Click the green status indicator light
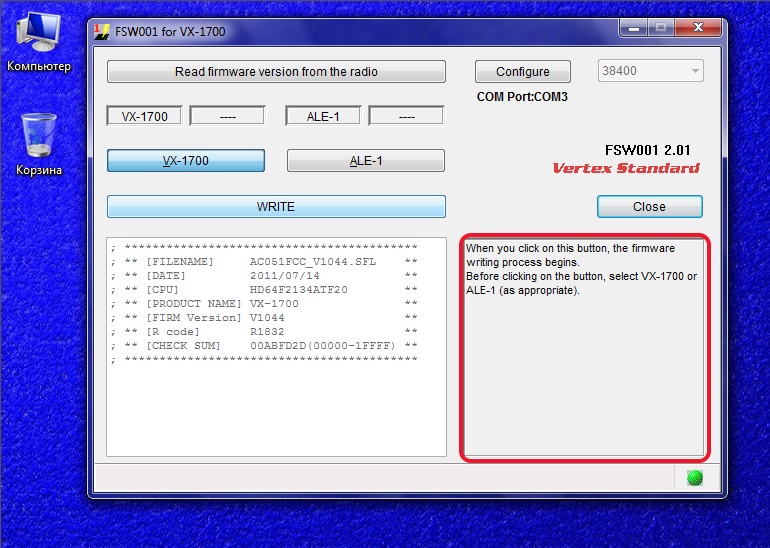 pyautogui.click(x=694, y=478)
